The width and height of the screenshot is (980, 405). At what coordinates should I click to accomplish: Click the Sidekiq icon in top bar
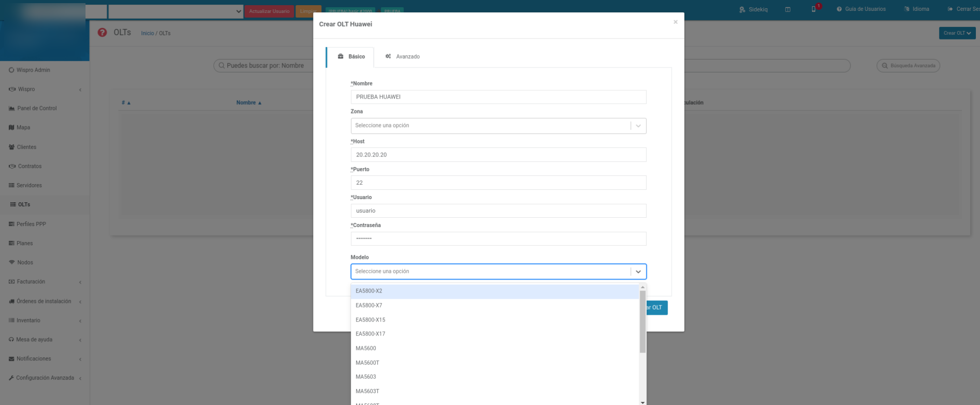pos(742,9)
